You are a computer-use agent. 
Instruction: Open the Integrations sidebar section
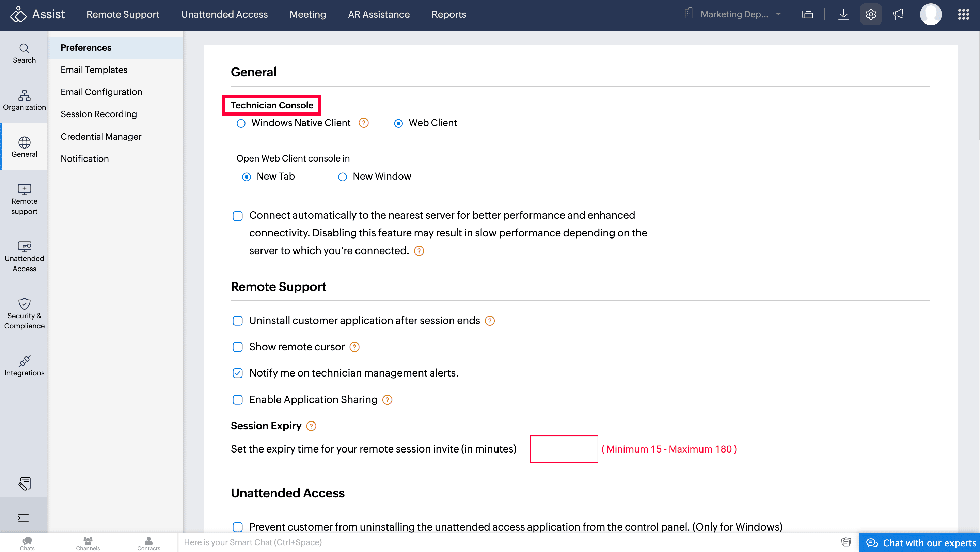click(x=25, y=366)
